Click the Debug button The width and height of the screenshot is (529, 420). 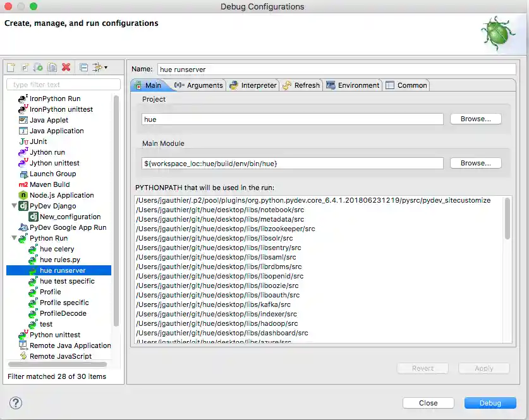point(490,402)
